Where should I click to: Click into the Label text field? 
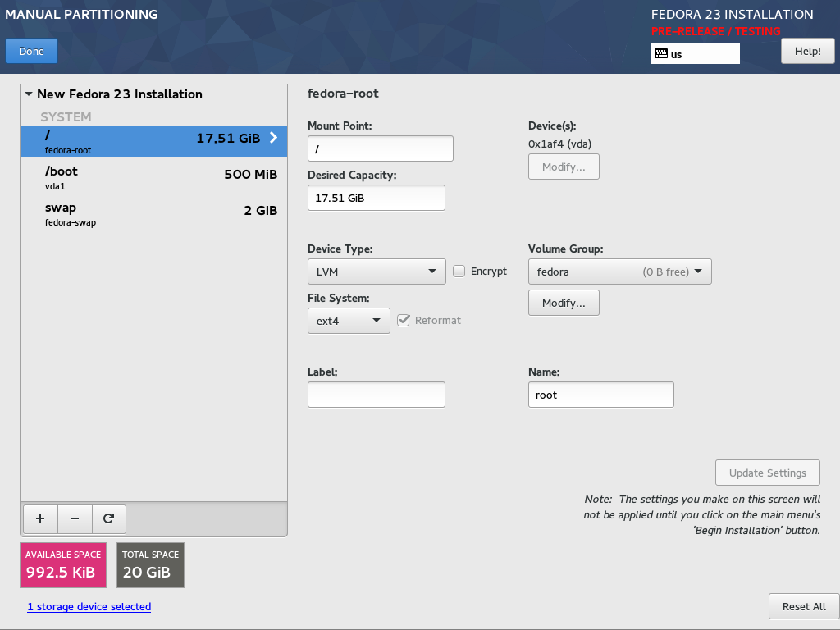(377, 395)
